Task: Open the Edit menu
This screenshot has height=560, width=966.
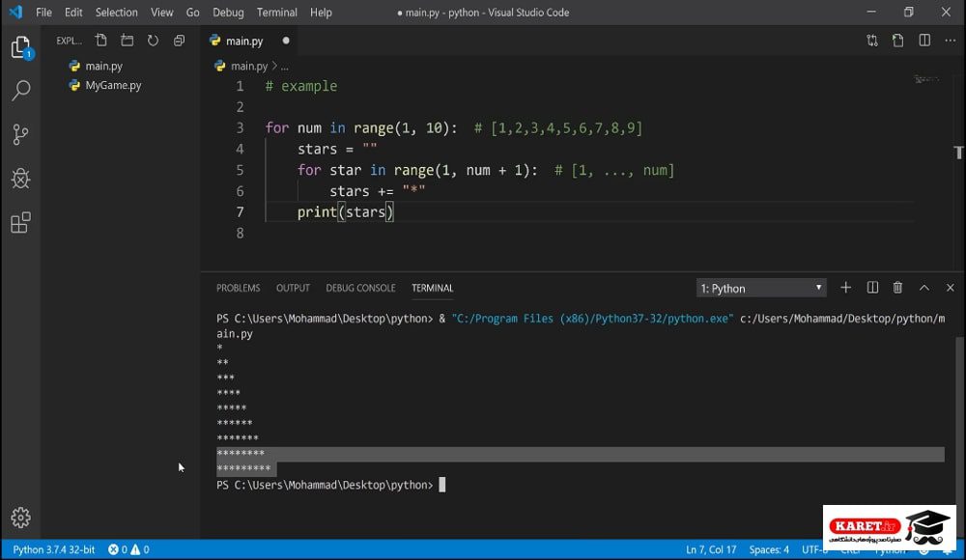Action: click(x=73, y=13)
